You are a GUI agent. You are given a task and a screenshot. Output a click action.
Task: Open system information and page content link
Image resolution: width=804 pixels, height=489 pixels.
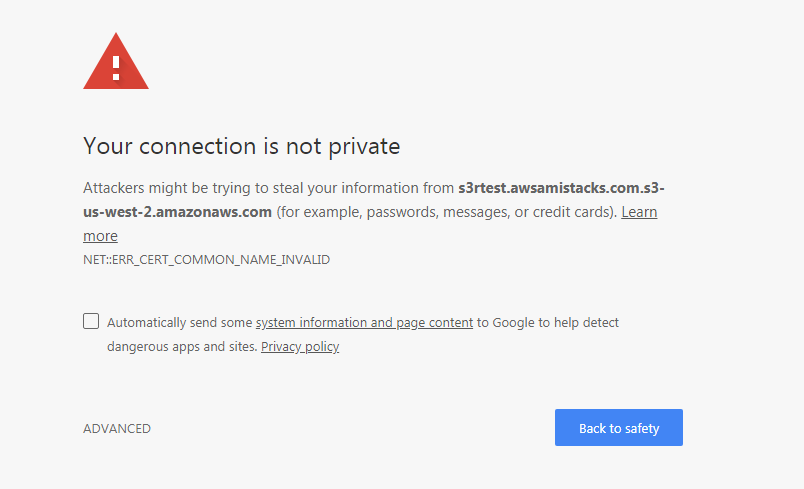tap(364, 323)
